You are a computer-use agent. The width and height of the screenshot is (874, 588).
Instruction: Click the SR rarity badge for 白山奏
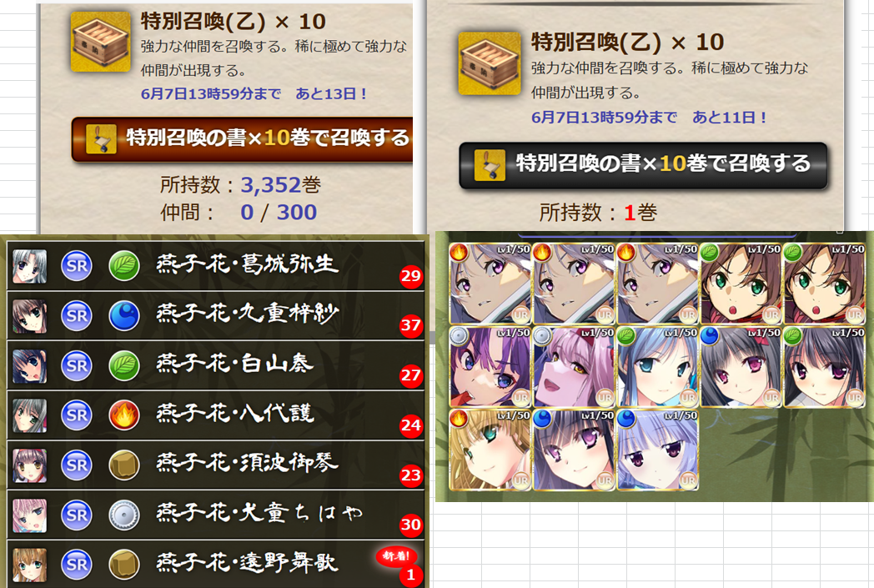pyautogui.click(x=77, y=365)
